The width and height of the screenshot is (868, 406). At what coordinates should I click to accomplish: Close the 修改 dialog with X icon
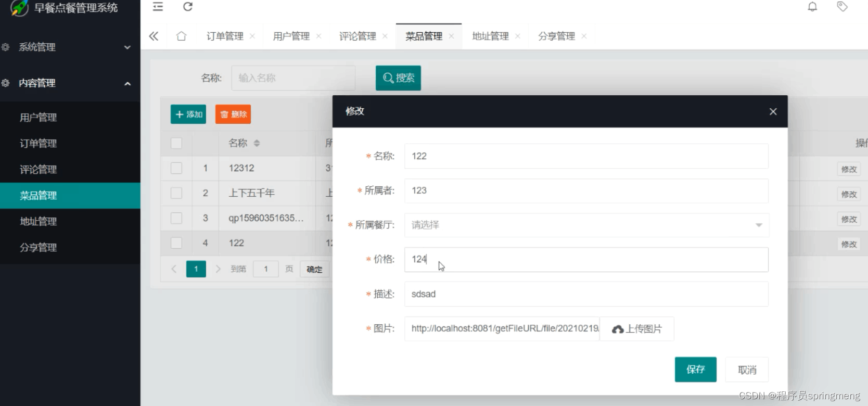pos(773,111)
